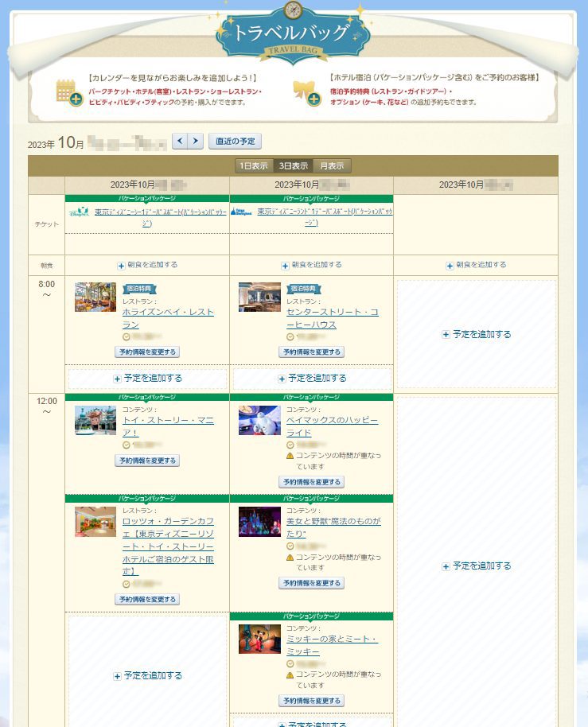The height and width of the screenshot is (727, 588).
Task: Switch to the 1日表示 view tab
Action: click(255, 166)
